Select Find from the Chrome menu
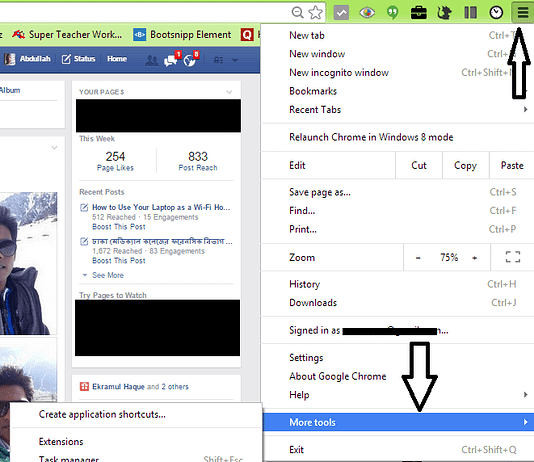This screenshot has width=534, height=462. (x=398, y=211)
